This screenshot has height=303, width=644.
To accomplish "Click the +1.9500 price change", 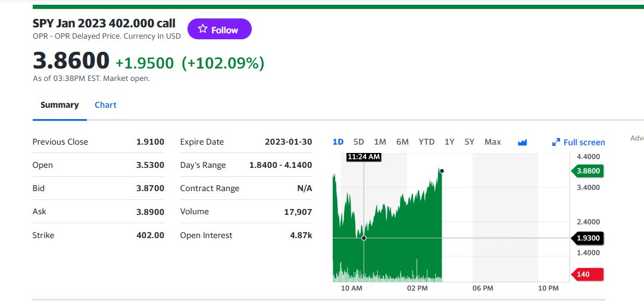I will (145, 63).
